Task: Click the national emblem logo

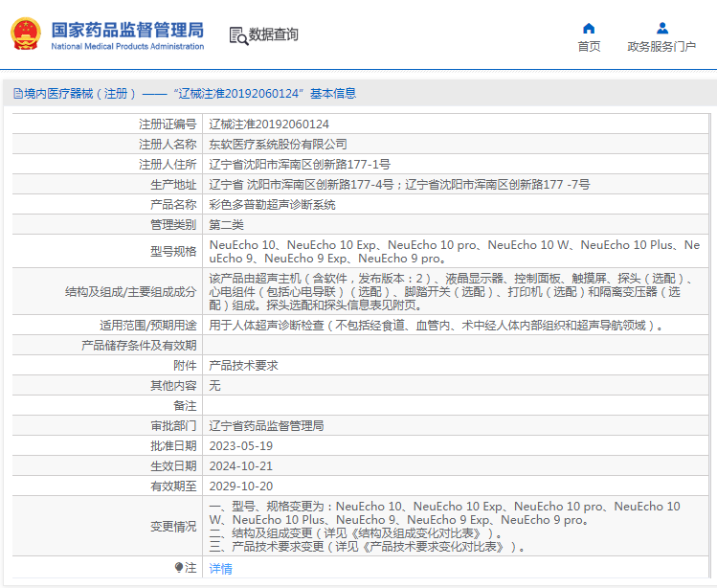Action: [x=26, y=34]
